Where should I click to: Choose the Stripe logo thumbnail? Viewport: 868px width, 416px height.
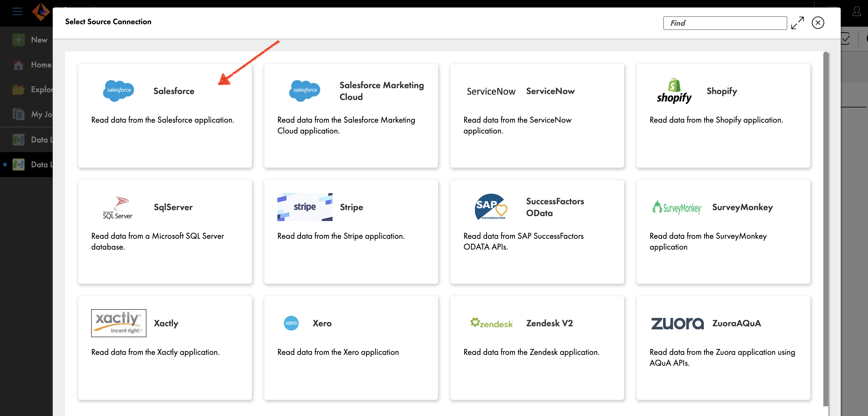pos(305,207)
